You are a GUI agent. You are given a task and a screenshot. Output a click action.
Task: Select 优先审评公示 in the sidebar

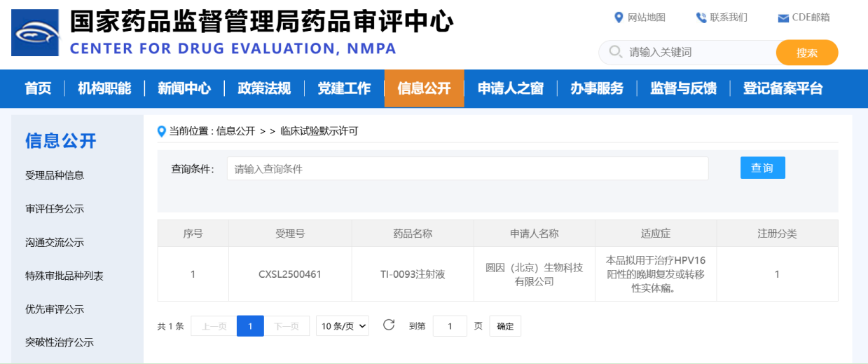(55, 309)
